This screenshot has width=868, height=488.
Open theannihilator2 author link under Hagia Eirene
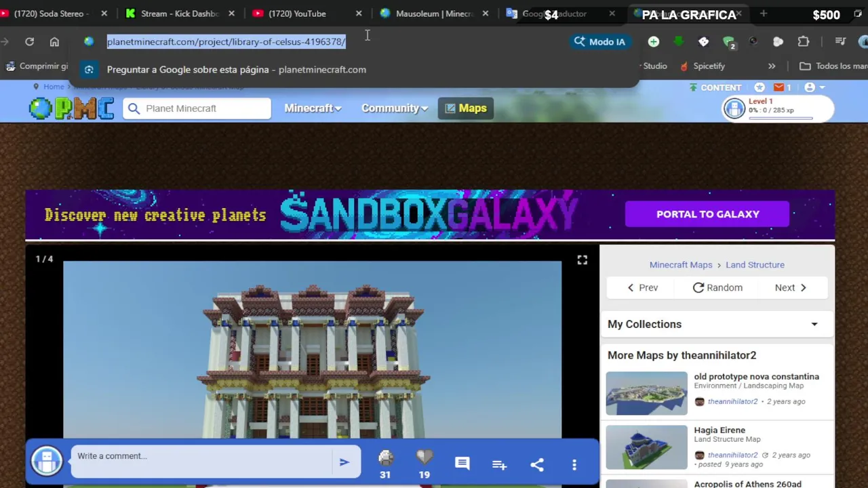coord(732,455)
